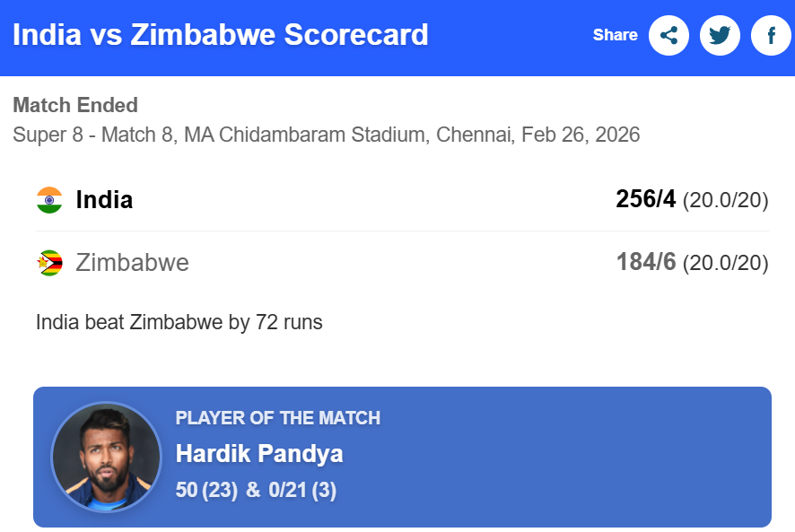Open Hardik Pandya's profile photo
The width and height of the screenshot is (795, 532).
click(x=106, y=457)
